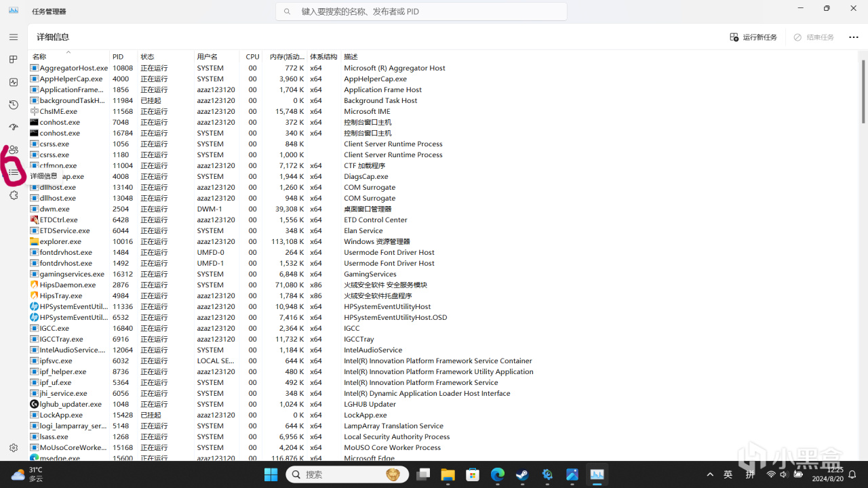Open App history from the sidebar
The width and height of the screenshot is (868, 488).
click(x=14, y=105)
